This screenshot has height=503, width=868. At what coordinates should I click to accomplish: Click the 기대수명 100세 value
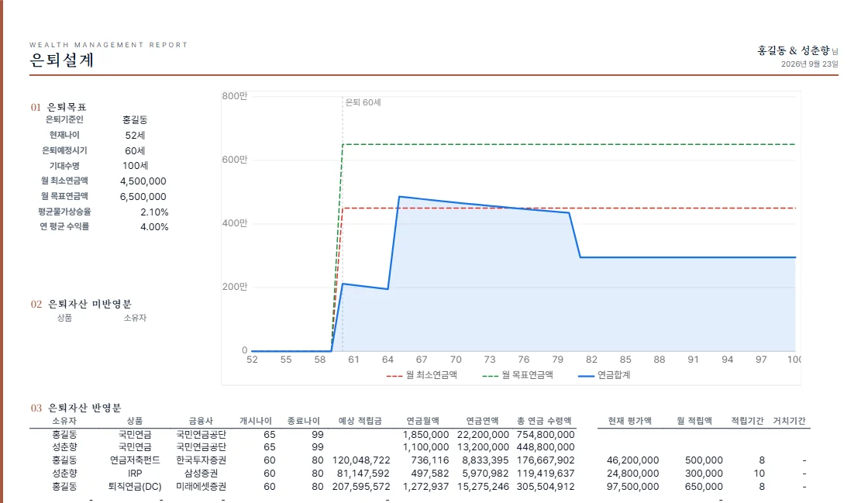tap(135, 165)
